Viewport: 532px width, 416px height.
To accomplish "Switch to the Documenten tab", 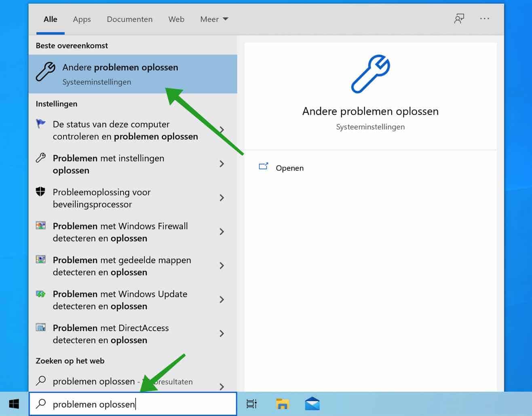I will pyautogui.click(x=129, y=19).
